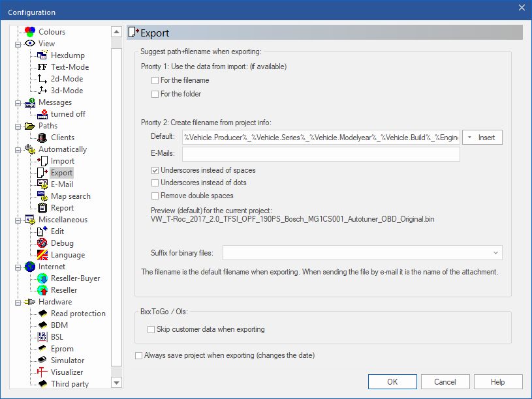Viewport: 532px width, 399px height.
Task: Enable the 'For the folder' checkbox
Action: click(155, 94)
